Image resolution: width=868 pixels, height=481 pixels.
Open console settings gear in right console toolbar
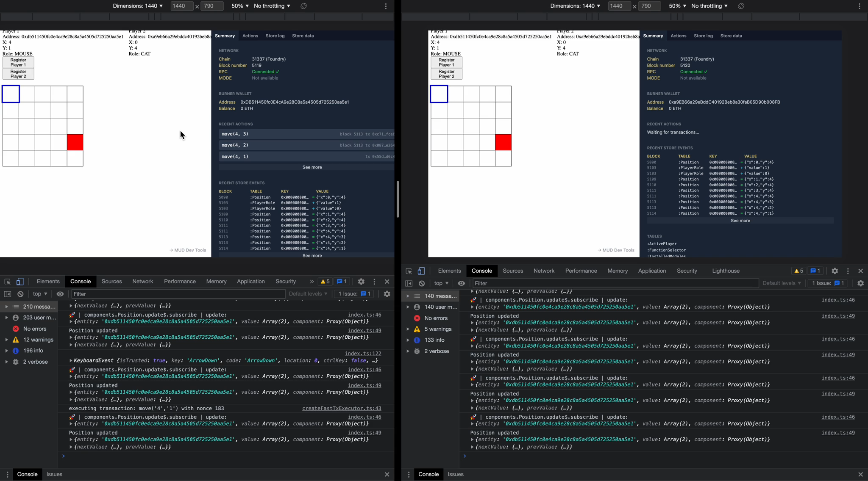coord(860,283)
